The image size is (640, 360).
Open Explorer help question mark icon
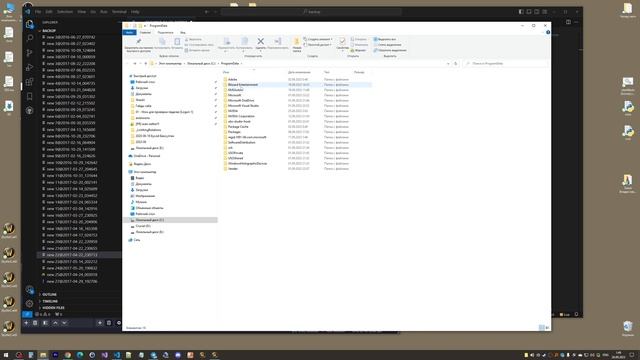tap(548, 32)
